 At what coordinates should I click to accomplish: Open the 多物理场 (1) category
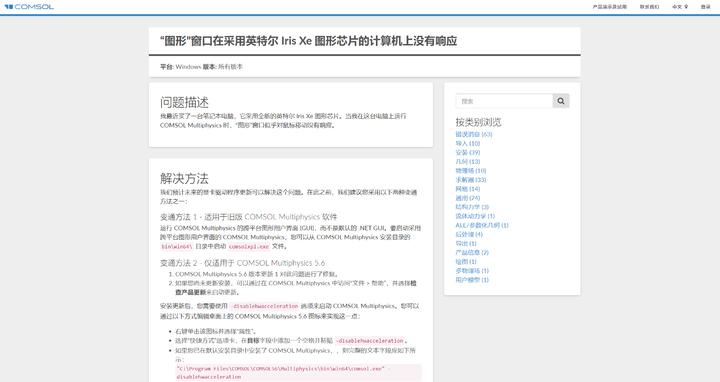tap(472, 271)
